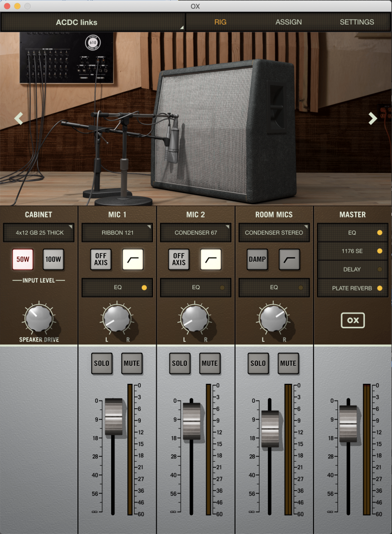Viewport: 392px width, 534px height.
Task: Mute the Room Mics channel
Action: 288,363
